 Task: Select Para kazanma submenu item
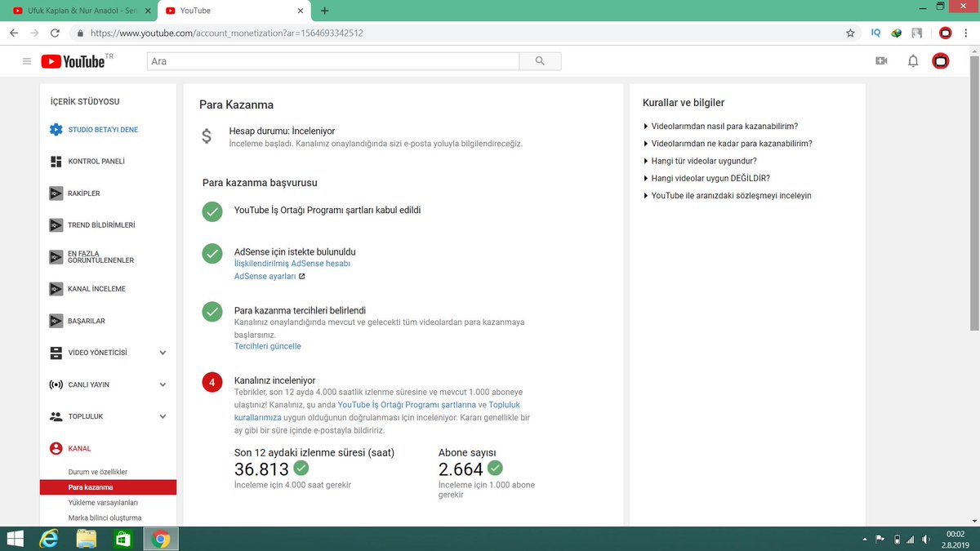pos(108,487)
